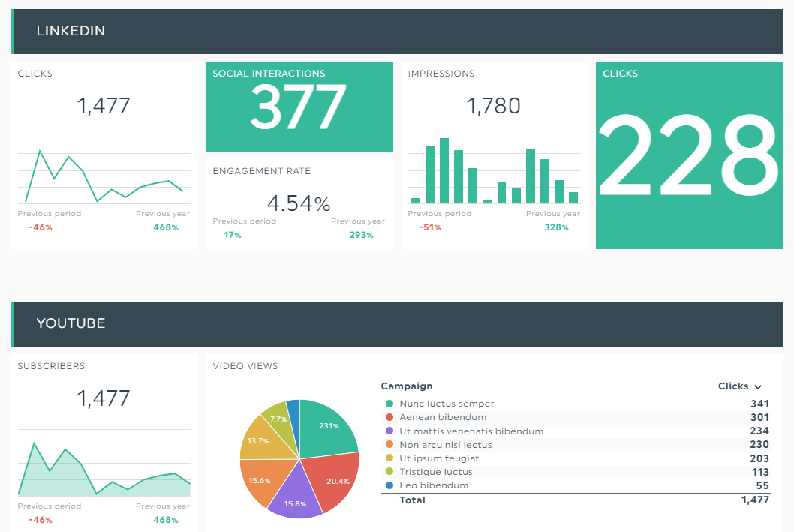Click 468% under the LinkedIn Clicks line chart
The width and height of the screenshot is (794, 532).
[166, 228]
